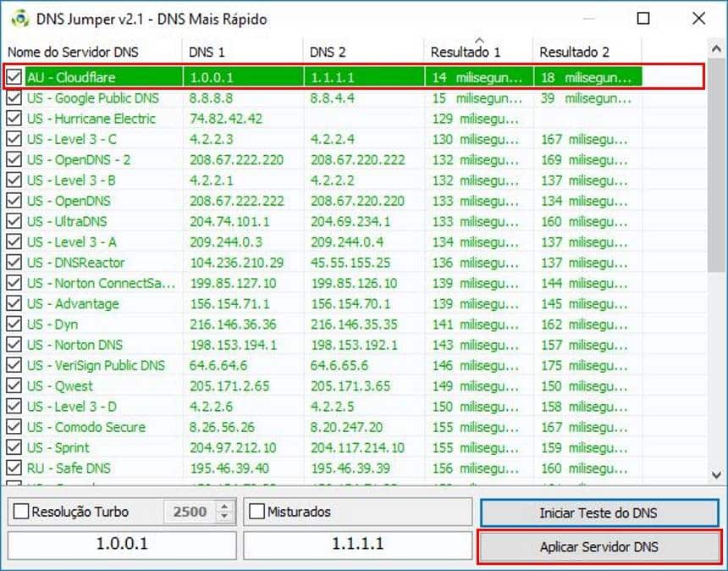728x571 pixels.
Task: Click the primary DNS field showing 1.0.0.1
Action: (x=122, y=544)
